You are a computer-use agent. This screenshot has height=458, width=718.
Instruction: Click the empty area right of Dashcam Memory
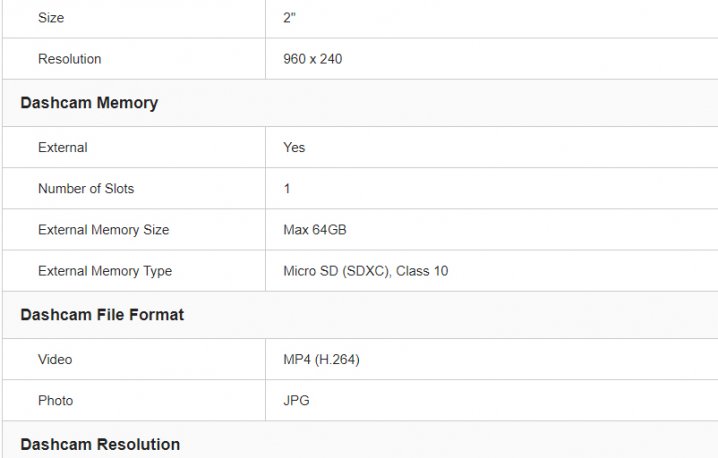[x=450, y=103]
